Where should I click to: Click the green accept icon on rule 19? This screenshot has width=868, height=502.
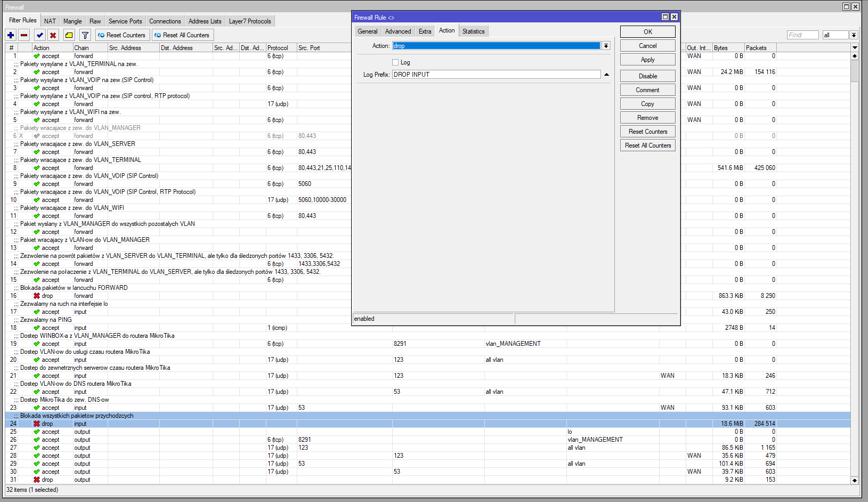[x=37, y=344]
